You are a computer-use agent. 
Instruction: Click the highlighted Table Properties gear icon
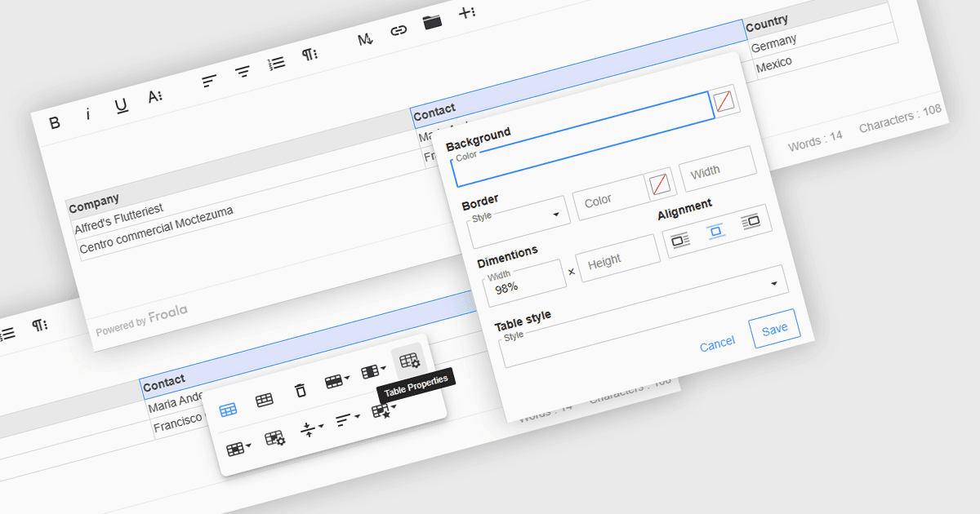(x=410, y=360)
